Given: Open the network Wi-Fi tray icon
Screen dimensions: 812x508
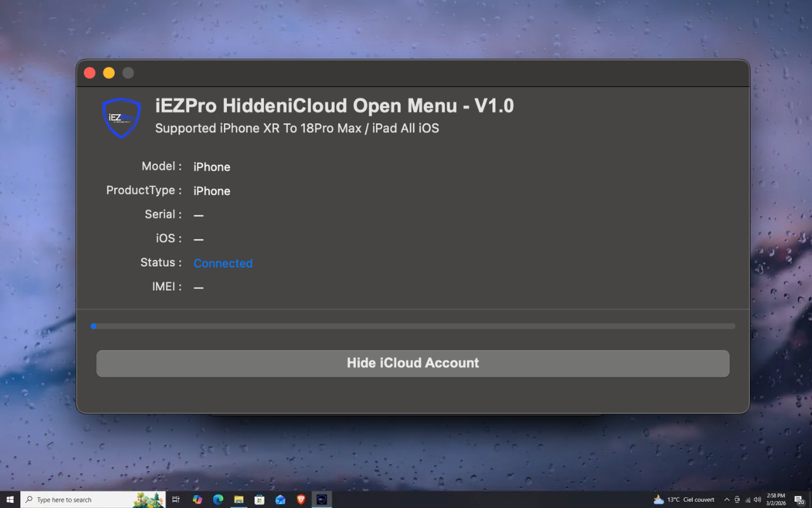Looking at the screenshot, I should [747, 500].
